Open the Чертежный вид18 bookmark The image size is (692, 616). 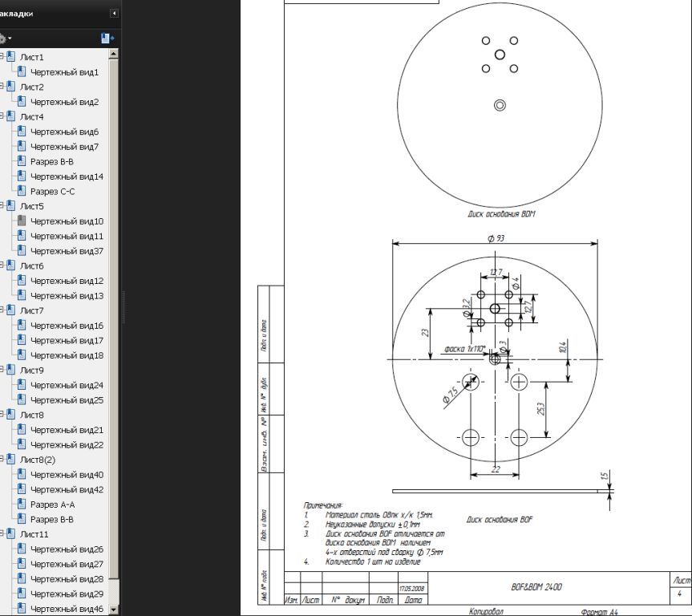tap(67, 355)
